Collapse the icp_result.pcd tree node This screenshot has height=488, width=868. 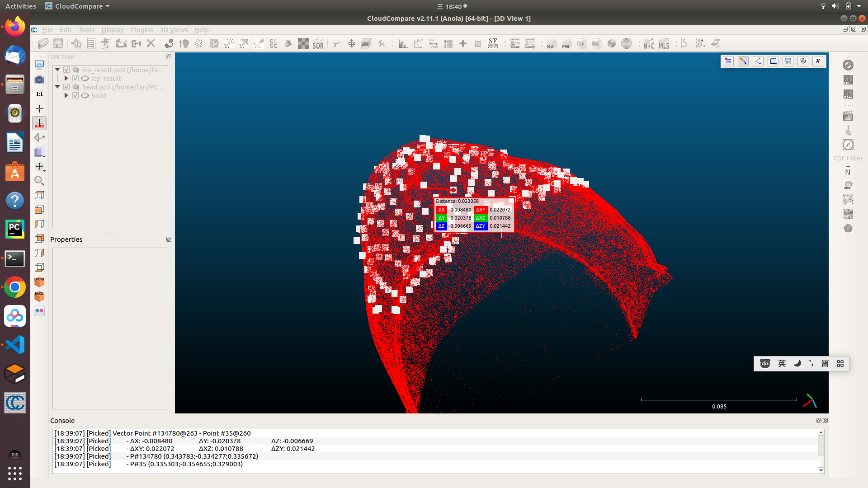tap(57, 70)
